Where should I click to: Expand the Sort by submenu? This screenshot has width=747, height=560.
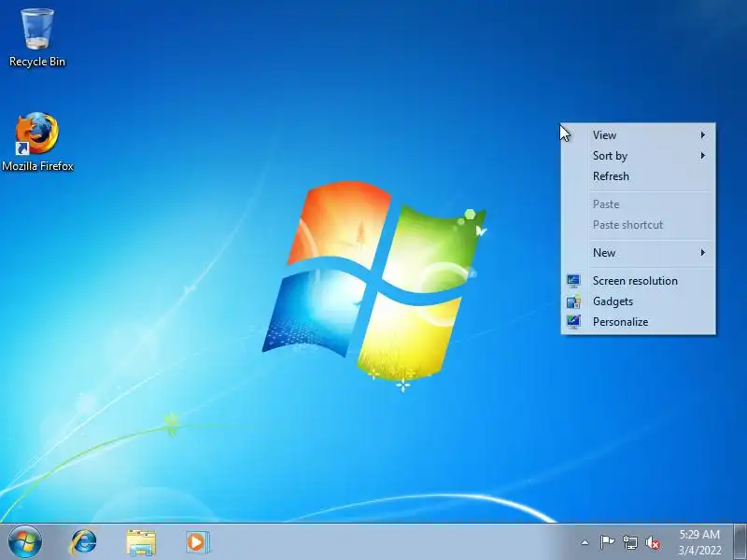click(638, 156)
